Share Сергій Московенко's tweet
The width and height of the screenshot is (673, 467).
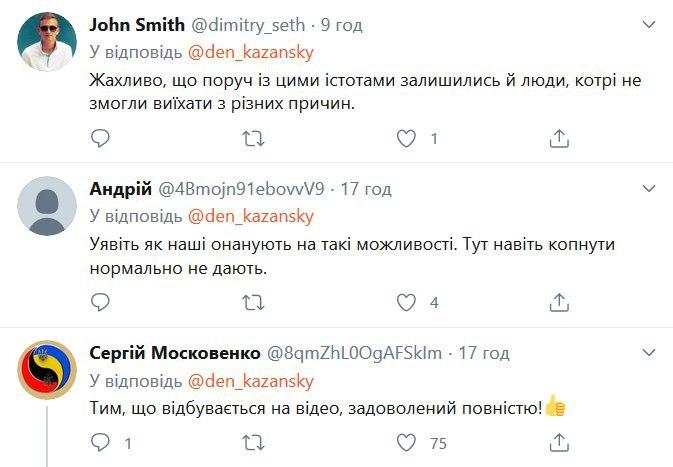click(560, 441)
